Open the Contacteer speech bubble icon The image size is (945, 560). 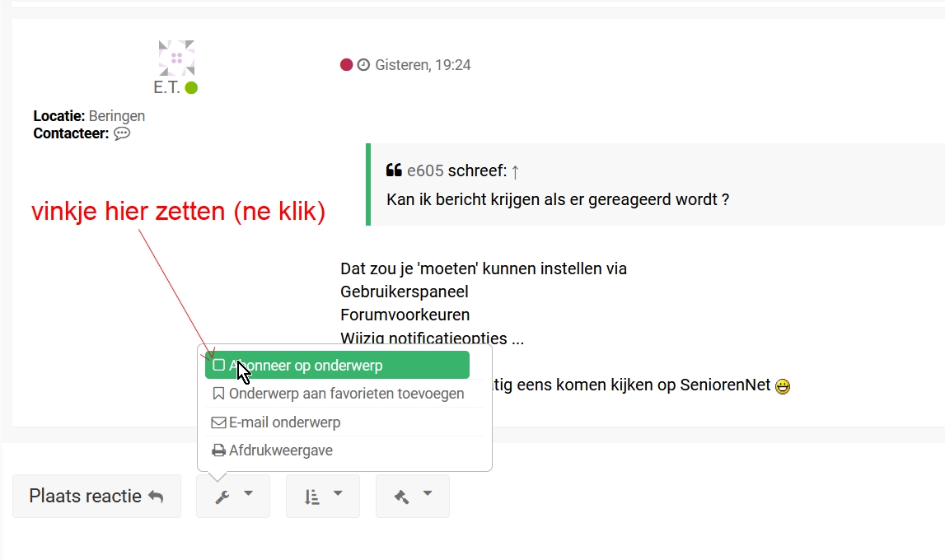[122, 133]
